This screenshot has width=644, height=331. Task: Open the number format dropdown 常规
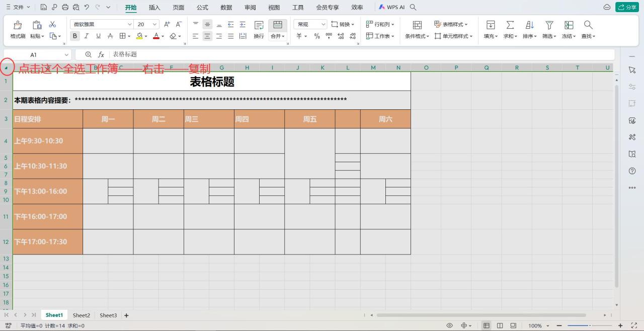tap(324, 24)
